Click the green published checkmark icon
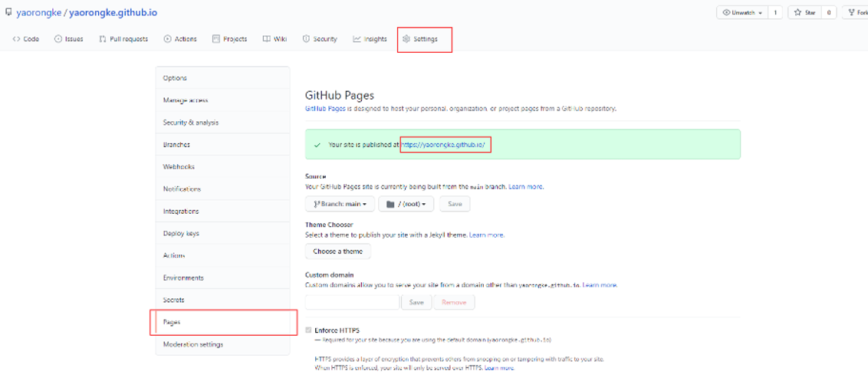Image resolution: width=868 pixels, height=381 pixels. [317, 145]
